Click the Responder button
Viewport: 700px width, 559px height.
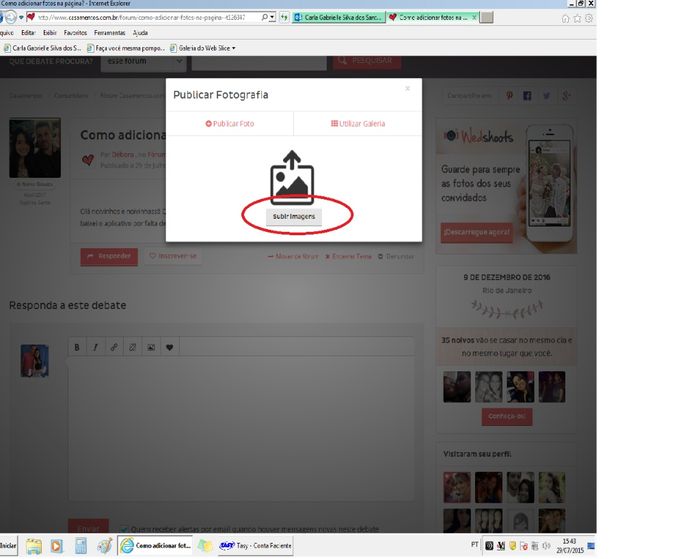click(x=109, y=256)
